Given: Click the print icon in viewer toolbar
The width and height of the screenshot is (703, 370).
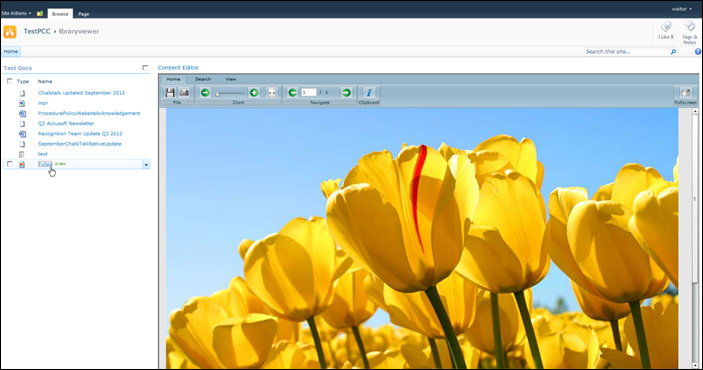Looking at the screenshot, I should click(184, 93).
